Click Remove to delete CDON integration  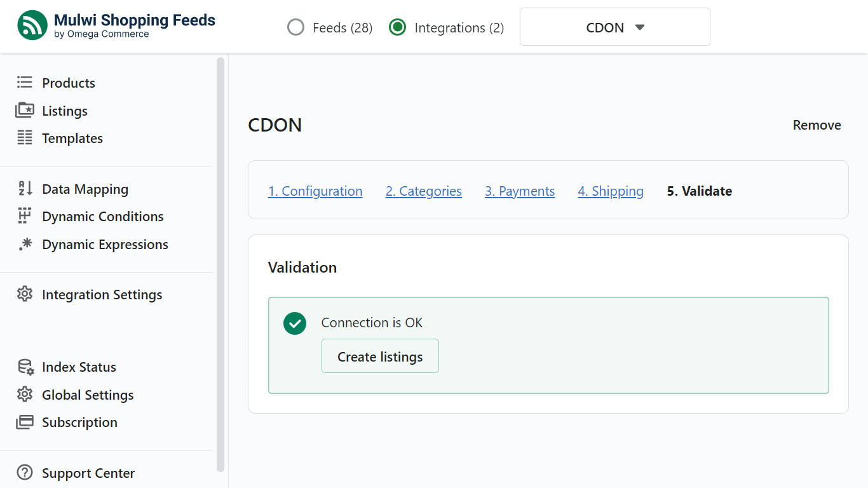click(x=817, y=125)
